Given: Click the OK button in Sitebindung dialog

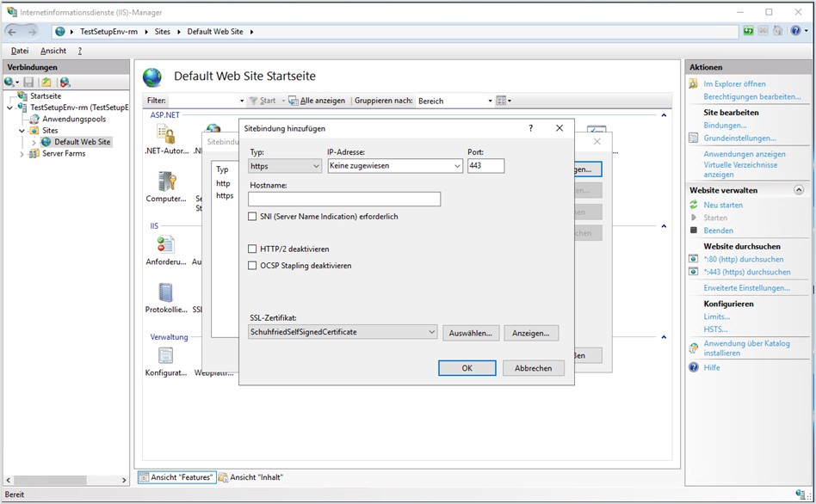Looking at the screenshot, I should tap(467, 368).
